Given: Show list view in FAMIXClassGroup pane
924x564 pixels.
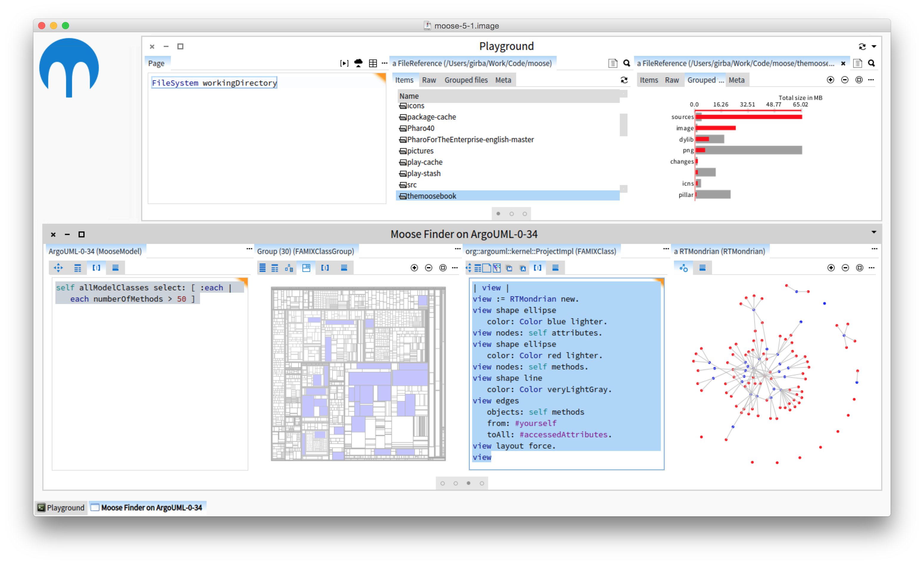Looking at the screenshot, I should tap(263, 267).
